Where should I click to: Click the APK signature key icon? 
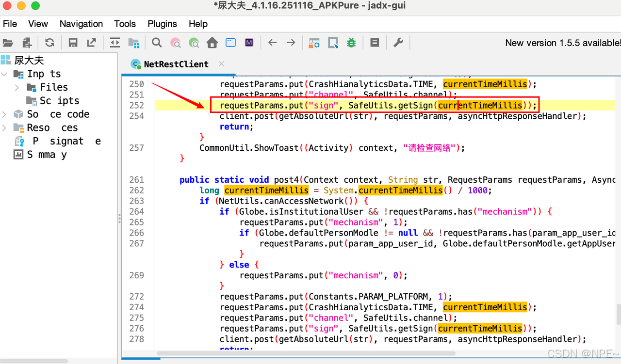pos(19,142)
